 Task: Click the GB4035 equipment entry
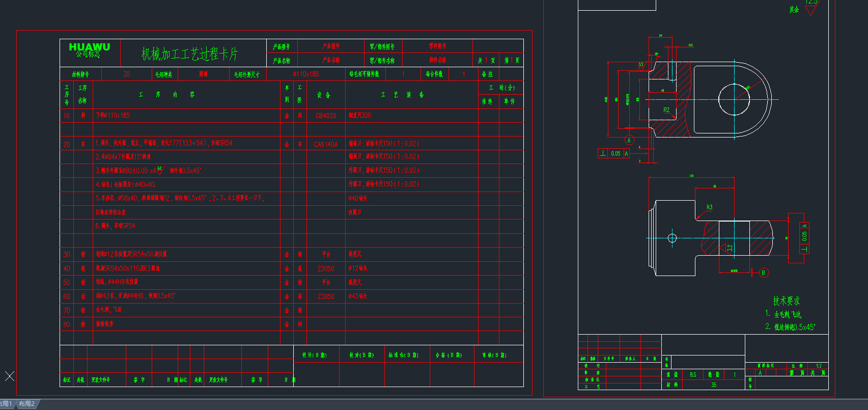(x=326, y=116)
